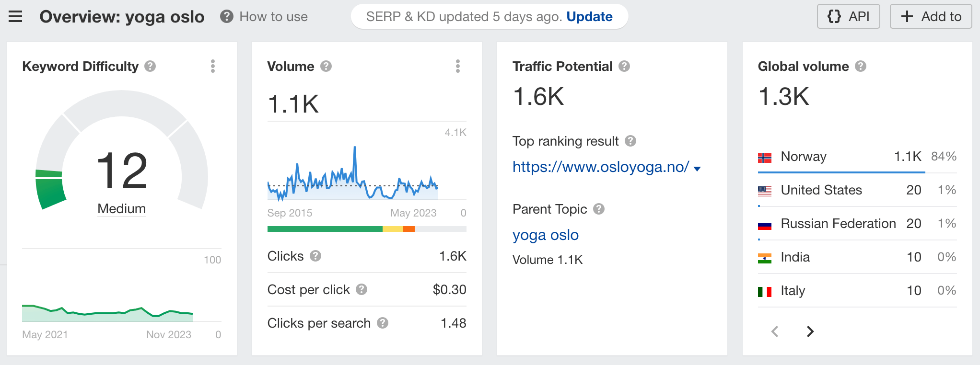Screen dimensions: 980x365
Task: Click the Add to button
Action: tap(931, 16)
